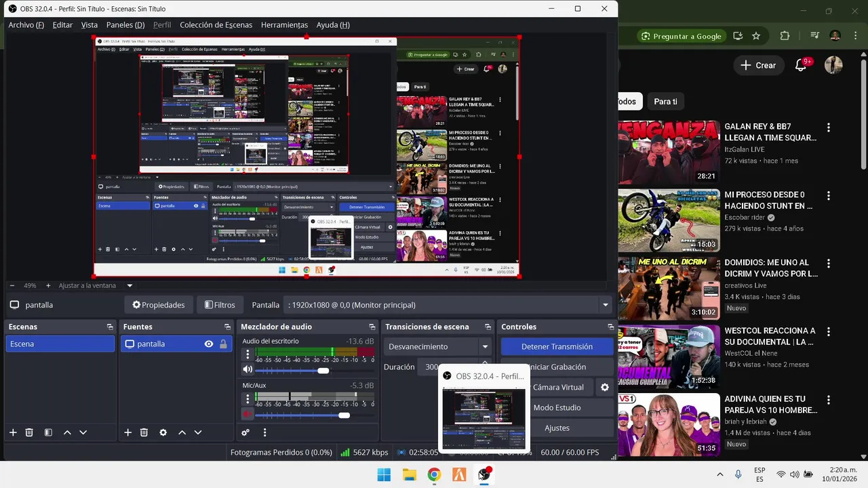Open options for WESTCOL REACCIONA video
The height and width of the screenshot is (488, 868).
(828, 331)
